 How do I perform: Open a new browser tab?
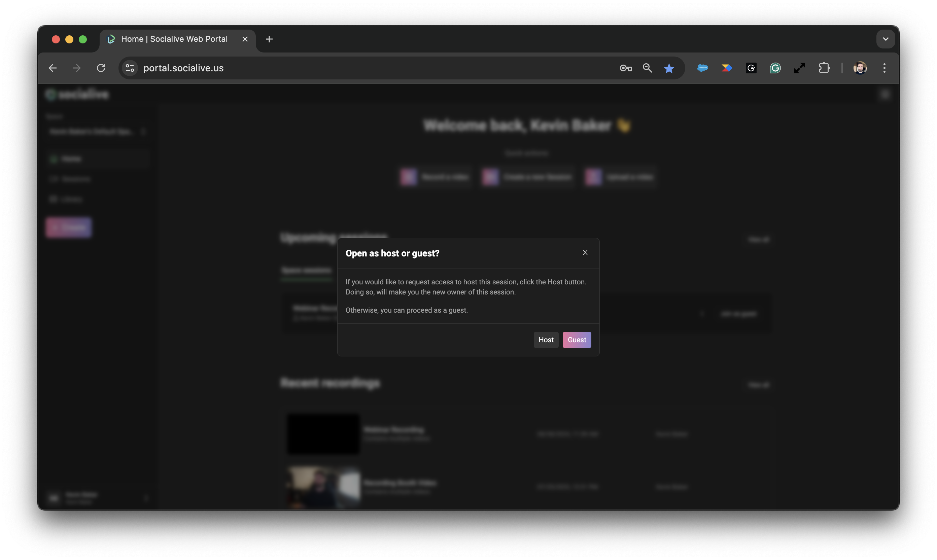269,39
